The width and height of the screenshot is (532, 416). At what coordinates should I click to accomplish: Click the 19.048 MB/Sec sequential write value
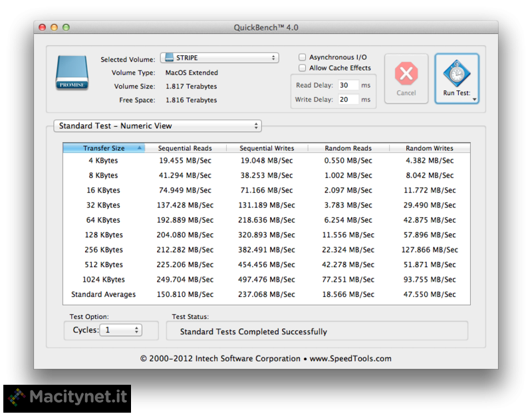(267, 160)
